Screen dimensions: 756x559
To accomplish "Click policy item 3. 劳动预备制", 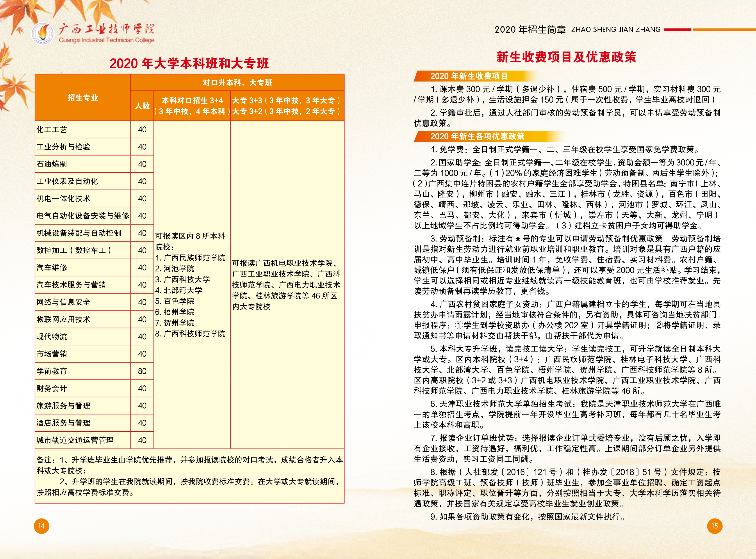I will pyautogui.click(x=567, y=265).
